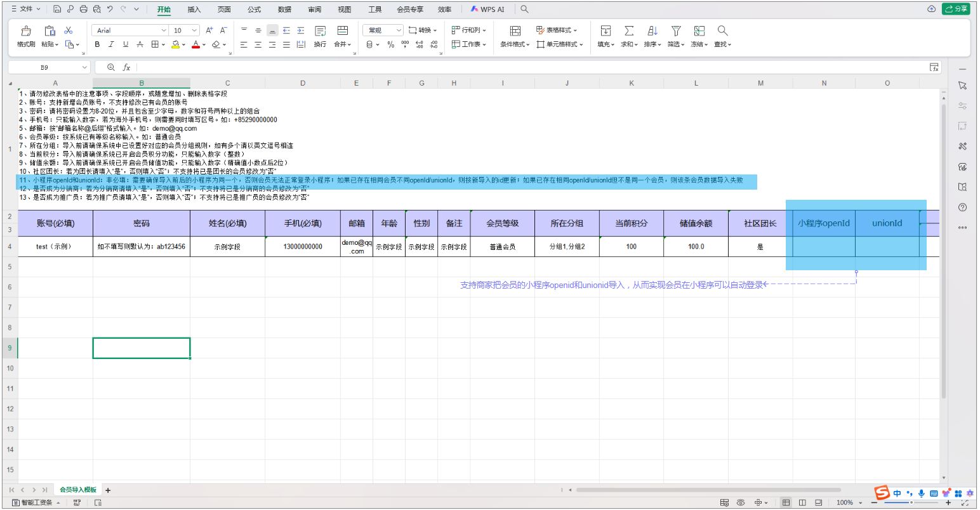Open the font size dropdown
The height and width of the screenshot is (510, 980).
pyautogui.click(x=194, y=30)
